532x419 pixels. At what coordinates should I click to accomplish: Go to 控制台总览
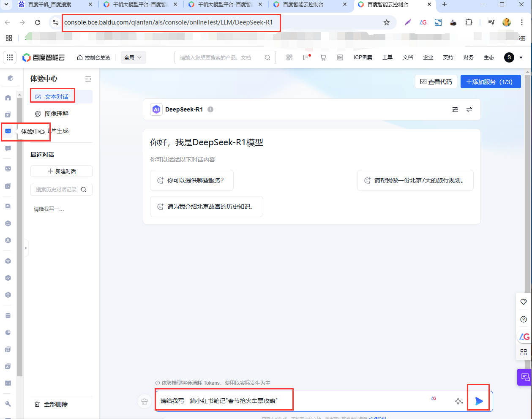tap(94, 57)
